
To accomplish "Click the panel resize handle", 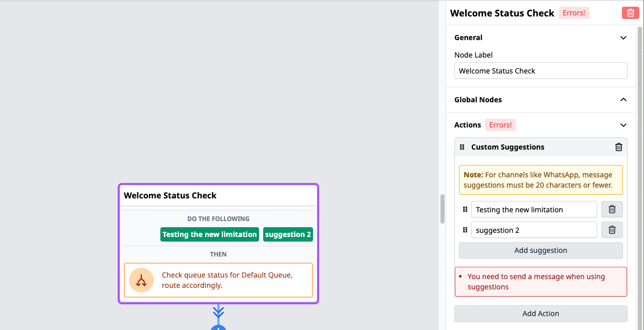I will 442,209.
